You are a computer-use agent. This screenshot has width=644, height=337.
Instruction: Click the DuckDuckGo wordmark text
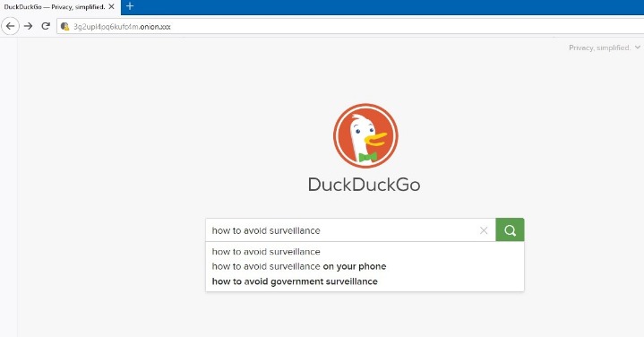[364, 185]
